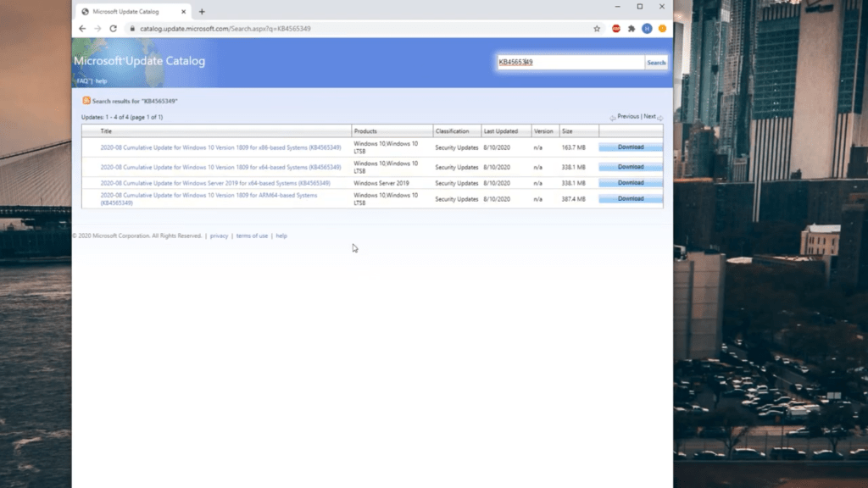Open a new tab with the plus icon
868x488 pixels.
pyautogui.click(x=202, y=12)
